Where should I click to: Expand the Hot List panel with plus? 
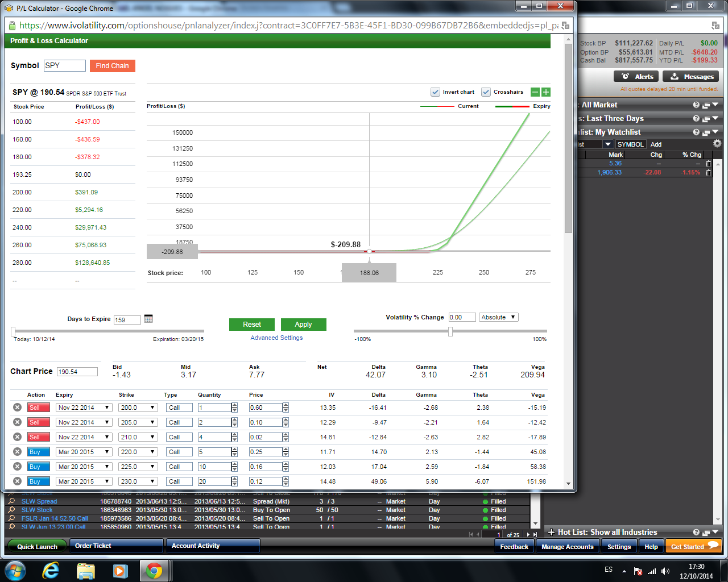point(551,533)
